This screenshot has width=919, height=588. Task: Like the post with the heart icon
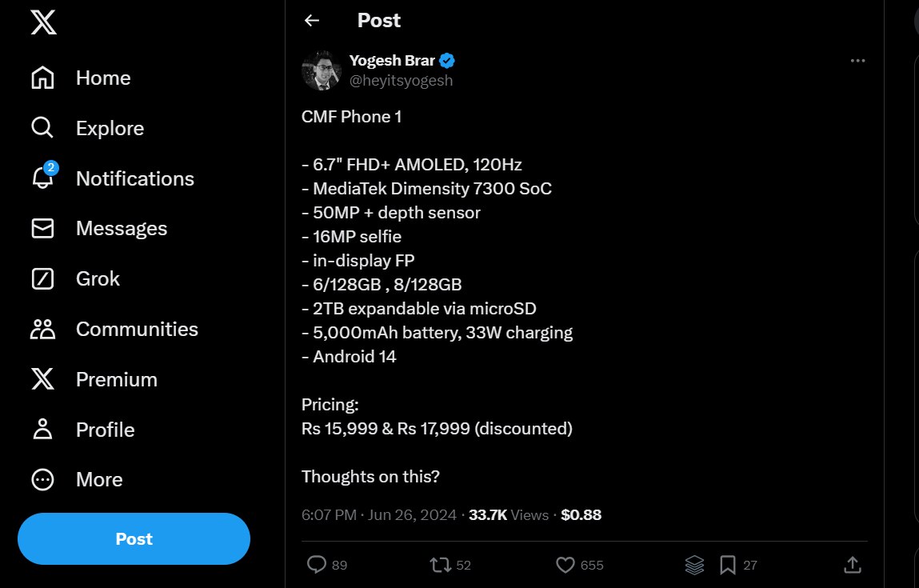pos(565,565)
